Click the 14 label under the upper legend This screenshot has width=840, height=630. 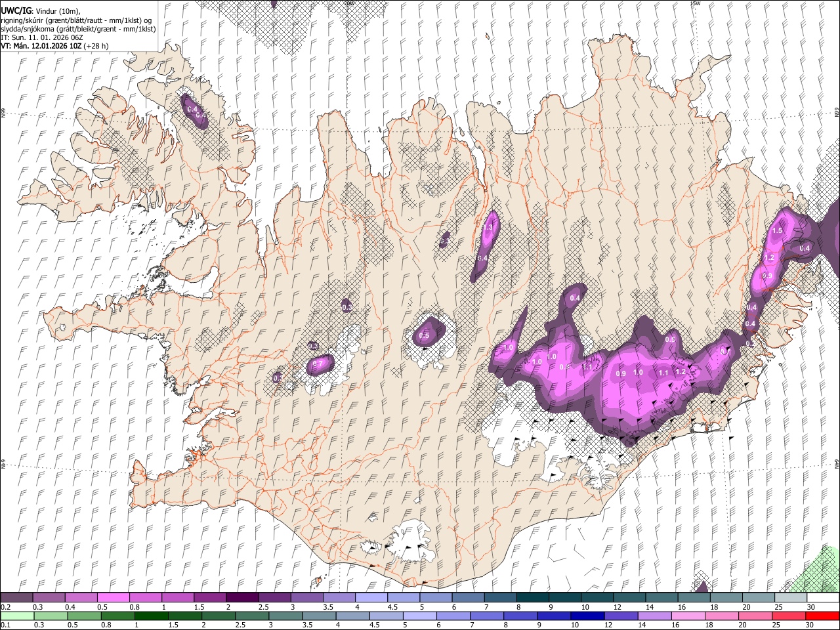pos(650,607)
